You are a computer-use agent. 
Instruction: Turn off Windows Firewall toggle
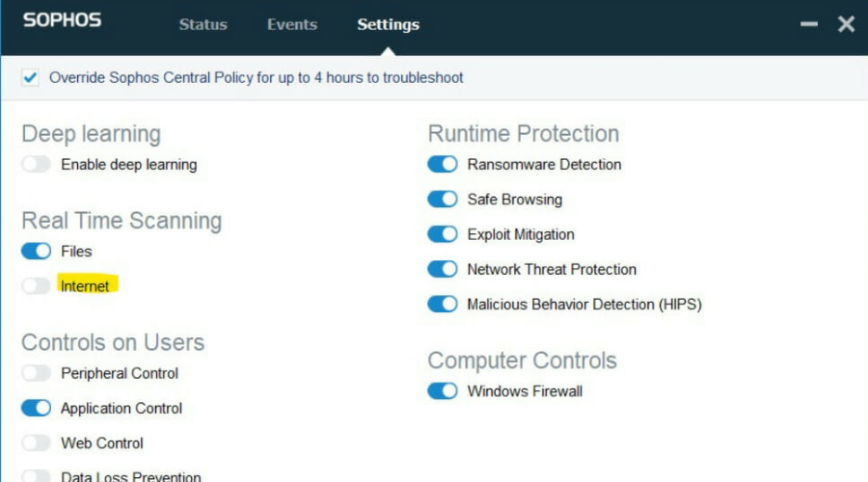pos(443,390)
